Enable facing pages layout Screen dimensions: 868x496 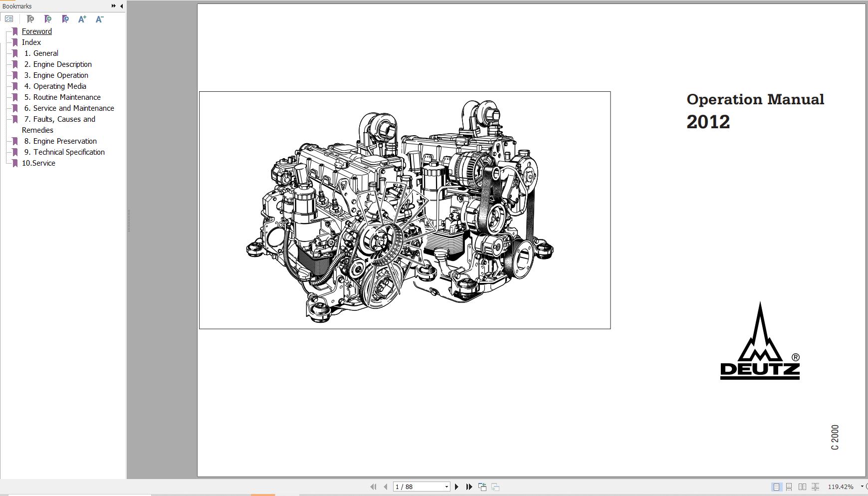click(802, 487)
